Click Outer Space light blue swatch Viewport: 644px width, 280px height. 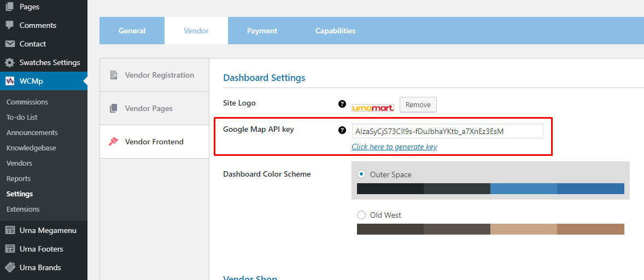pos(524,189)
